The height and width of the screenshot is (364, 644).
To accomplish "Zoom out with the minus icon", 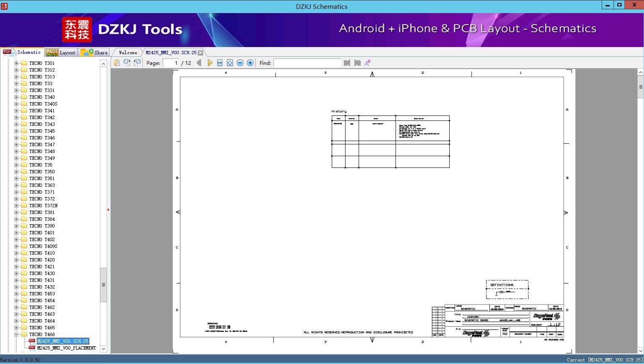I will (240, 63).
